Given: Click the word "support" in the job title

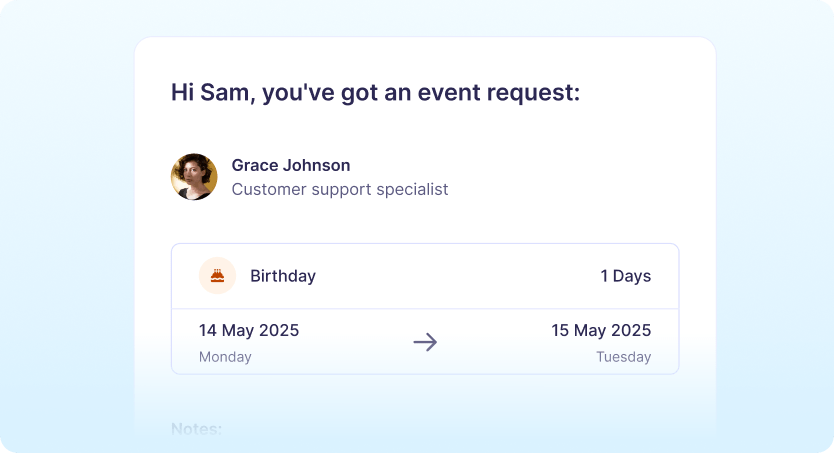Looking at the screenshot, I should point(340,189).
